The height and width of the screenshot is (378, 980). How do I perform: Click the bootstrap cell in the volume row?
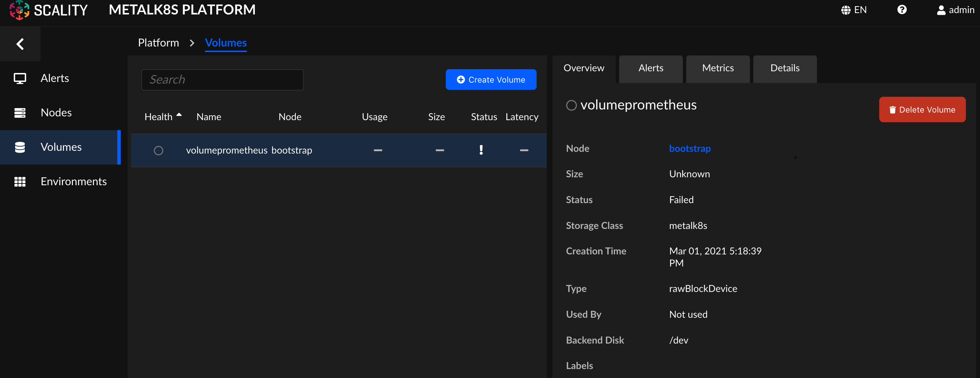coord(291,150)
